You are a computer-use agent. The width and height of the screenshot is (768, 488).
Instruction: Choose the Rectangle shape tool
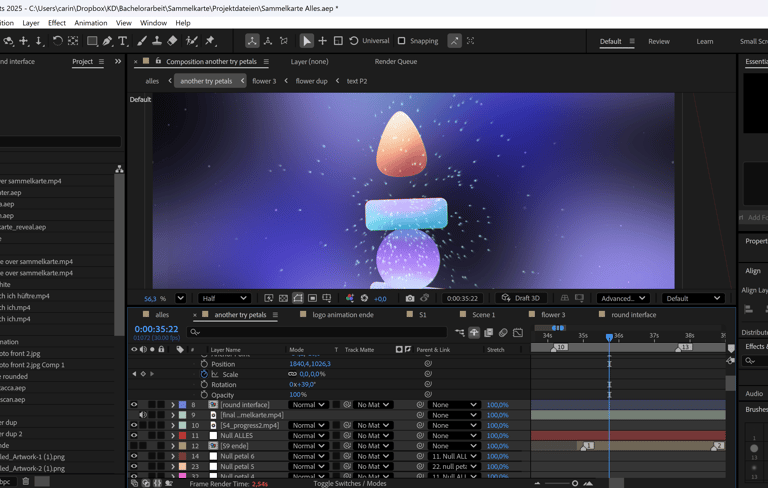(x=91, y=41)
